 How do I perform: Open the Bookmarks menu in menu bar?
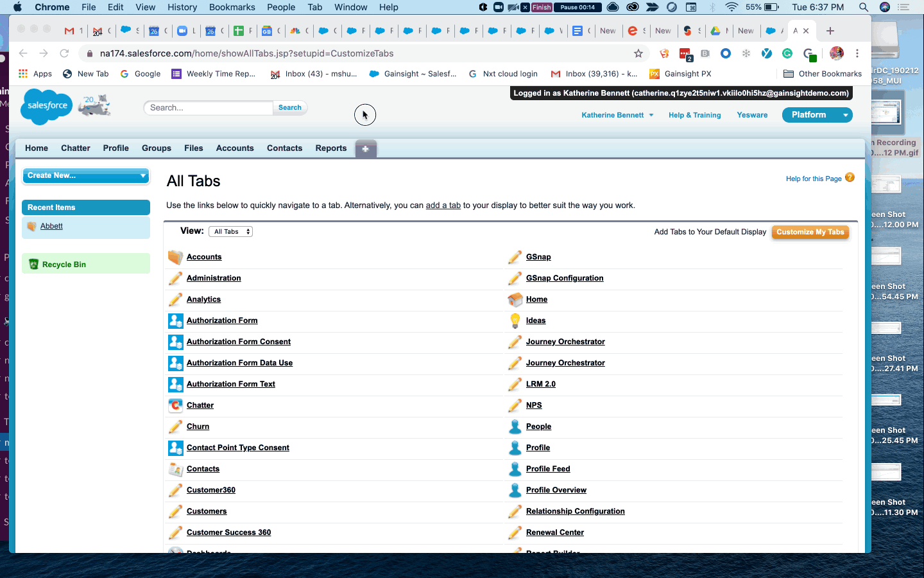click(x=232, y=7)
